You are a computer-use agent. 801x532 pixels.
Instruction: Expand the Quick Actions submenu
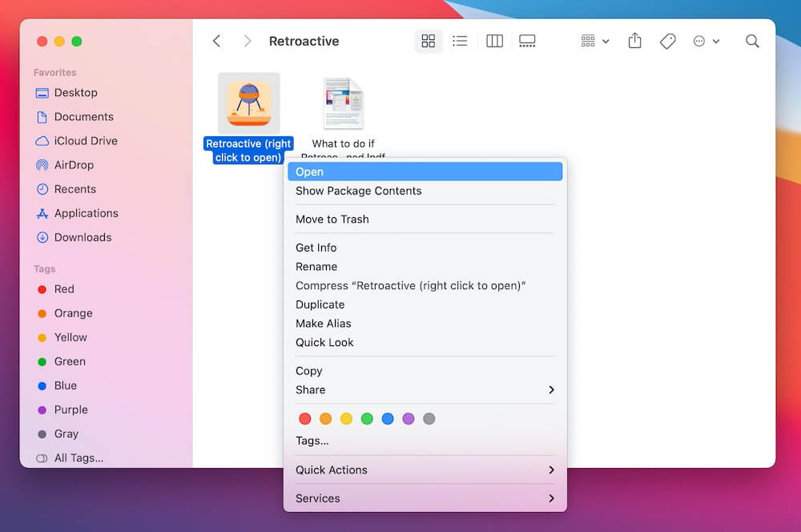425,470
